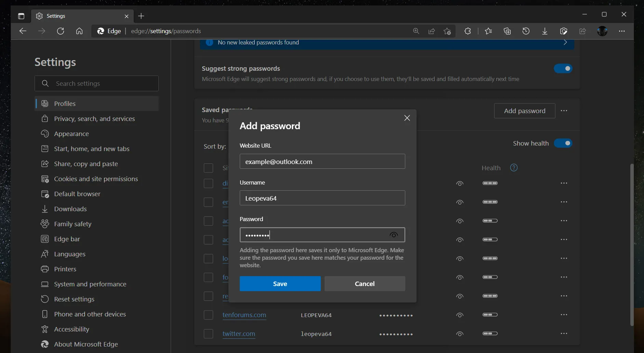This screenshot has height=353, width=644.
Task: Reveal the typed password with the eye icon
Action: [394, 235]
